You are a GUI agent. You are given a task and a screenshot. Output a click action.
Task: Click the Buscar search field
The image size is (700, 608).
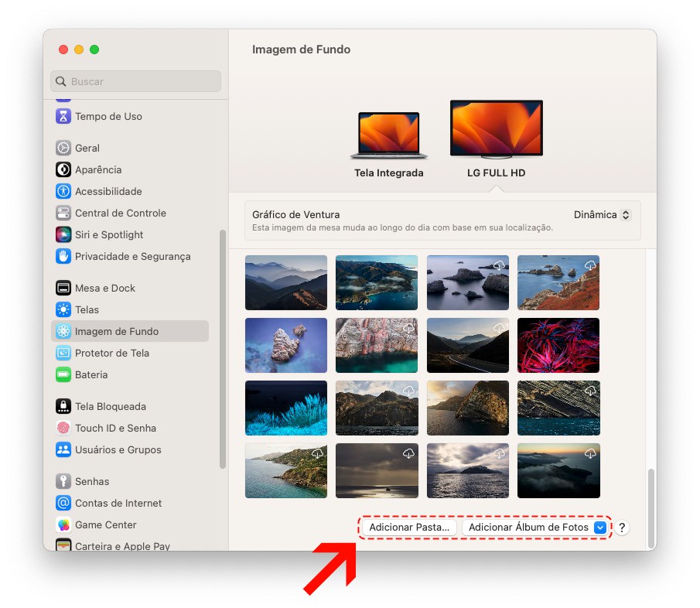[x=136, y=82]
